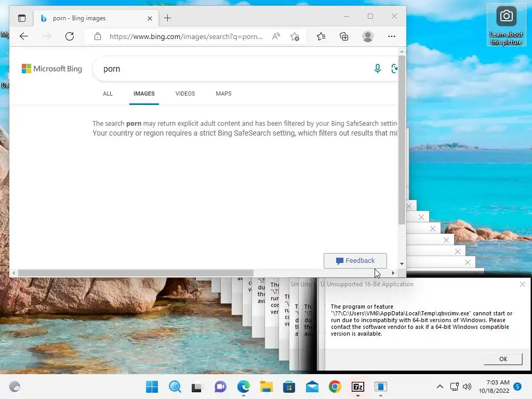
Task: Click the Feedback button
Action: point(355,261)
